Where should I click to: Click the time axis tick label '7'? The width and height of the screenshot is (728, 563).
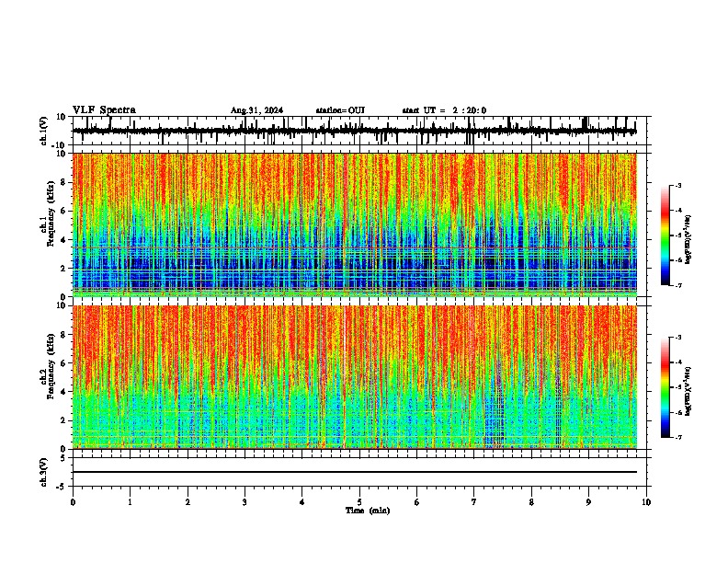click(x=474, y=502)
